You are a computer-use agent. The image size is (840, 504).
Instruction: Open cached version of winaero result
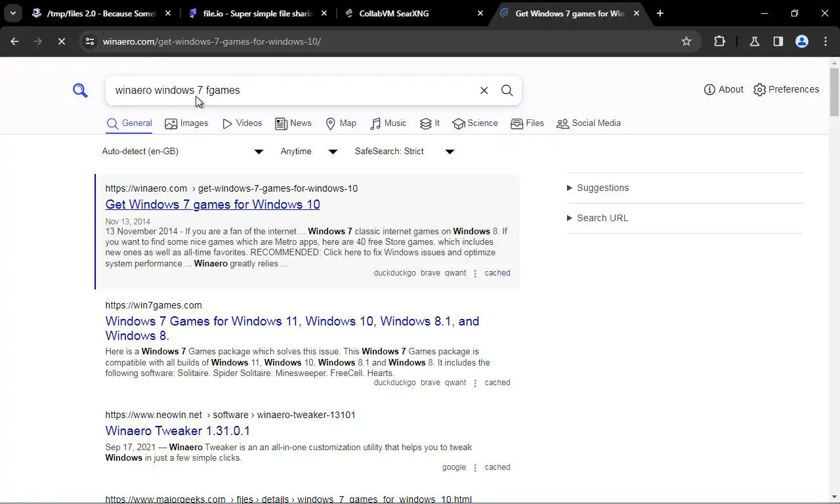click(497, 273)
